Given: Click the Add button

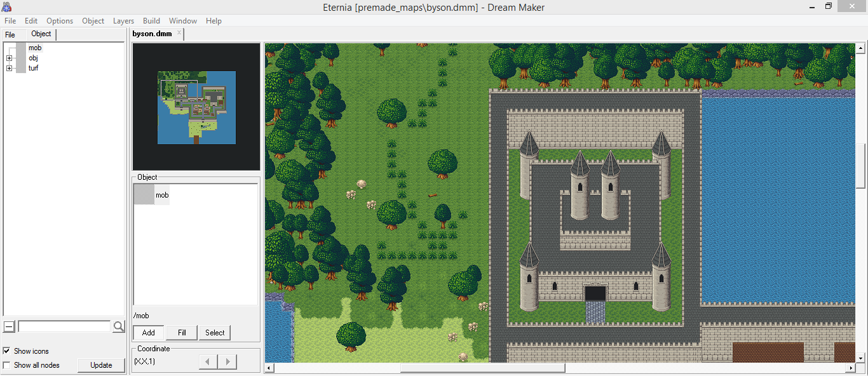Looking at the screenshot, I should tap(149, 333).
